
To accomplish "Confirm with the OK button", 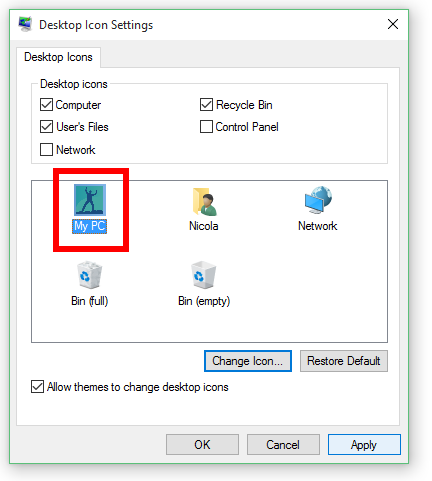I will (x=202, y=444).
